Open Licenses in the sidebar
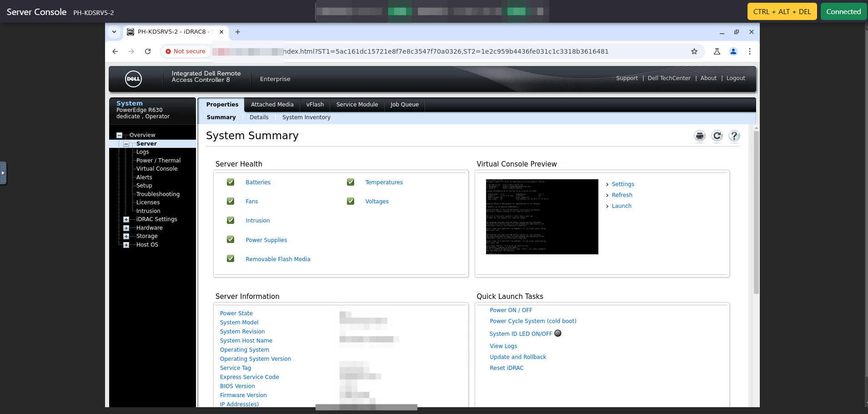Image resolution: width=868 pixels, height=414 pixels. click(148, 202)
